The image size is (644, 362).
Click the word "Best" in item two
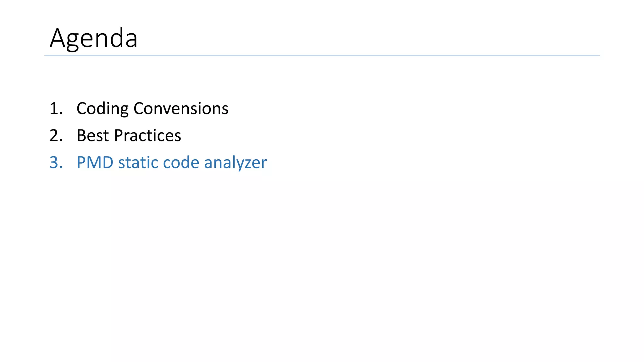point(93,135)
